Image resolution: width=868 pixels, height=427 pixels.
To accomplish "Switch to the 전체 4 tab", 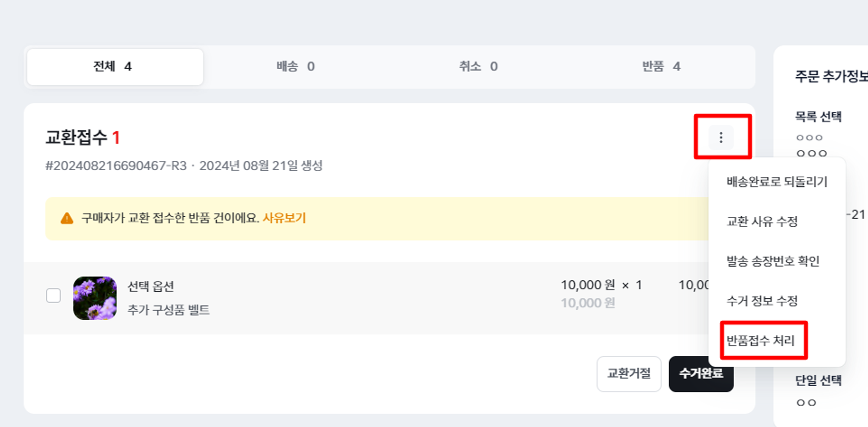I will [115, 67].
